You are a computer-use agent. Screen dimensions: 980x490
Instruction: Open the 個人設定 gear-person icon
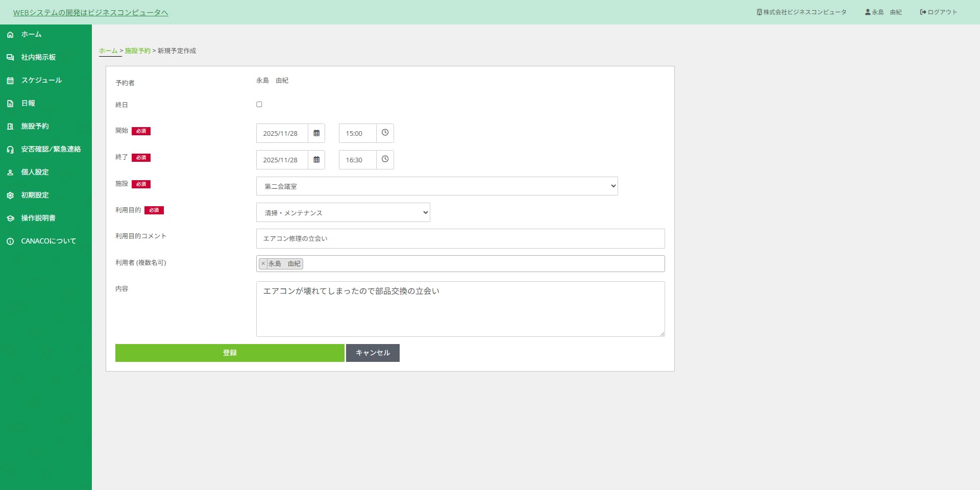pos(10,172)
